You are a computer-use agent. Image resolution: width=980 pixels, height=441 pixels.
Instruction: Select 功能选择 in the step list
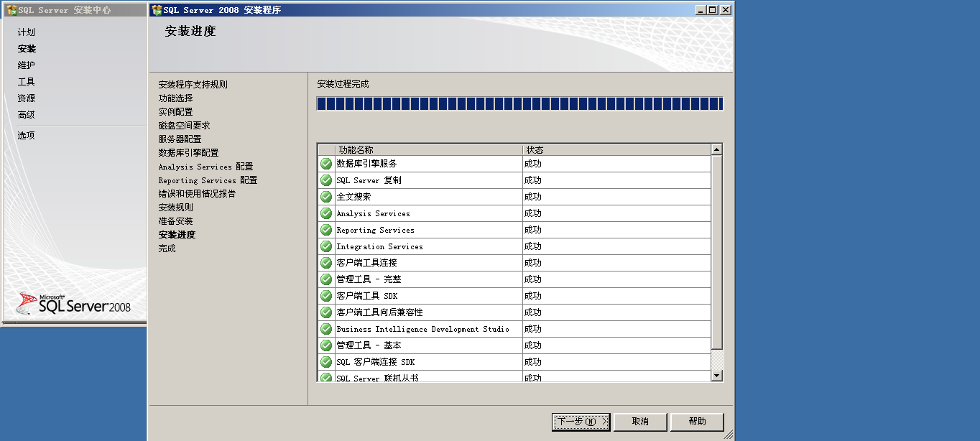coord(175,98)
